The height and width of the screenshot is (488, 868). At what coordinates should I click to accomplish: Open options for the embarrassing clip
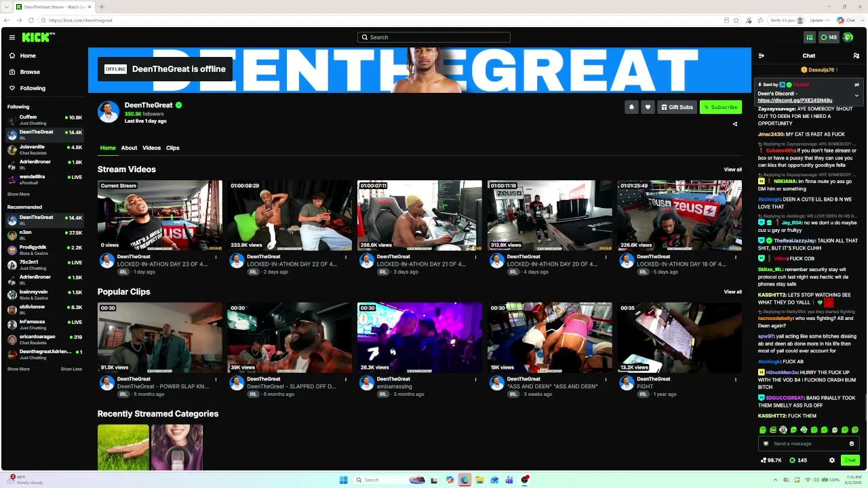click(476, 380)
